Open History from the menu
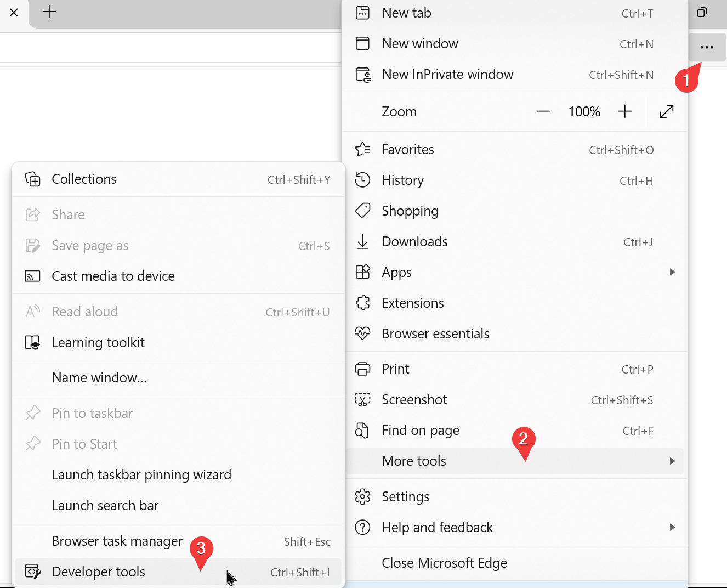Screen dimensions: 727x588 514,180
